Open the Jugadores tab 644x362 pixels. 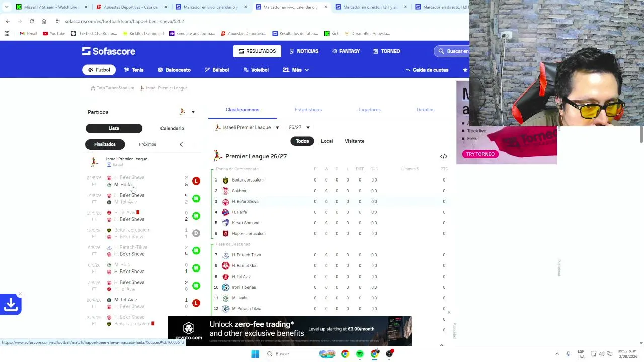click(x=369, y=110)
